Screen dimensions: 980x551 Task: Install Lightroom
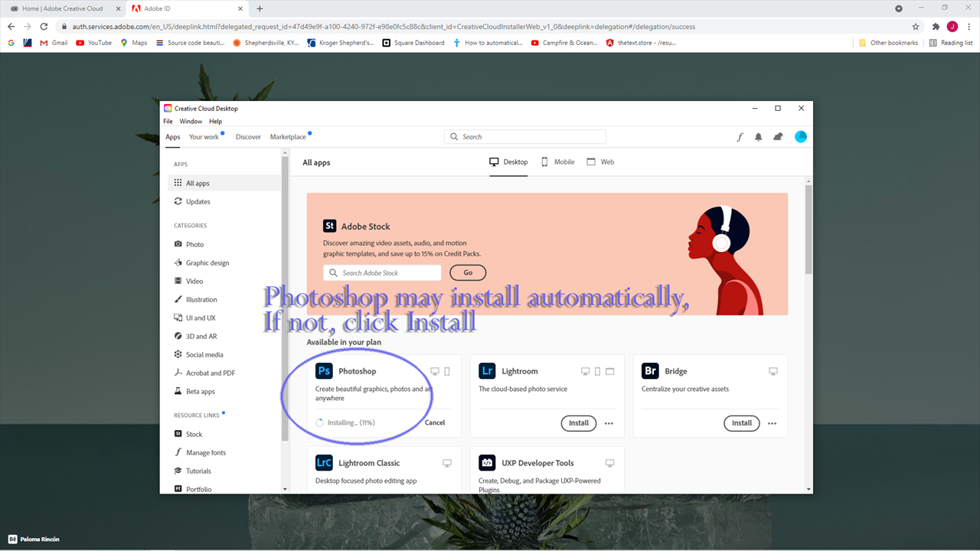pyautogui.click(x=579, y=423)
